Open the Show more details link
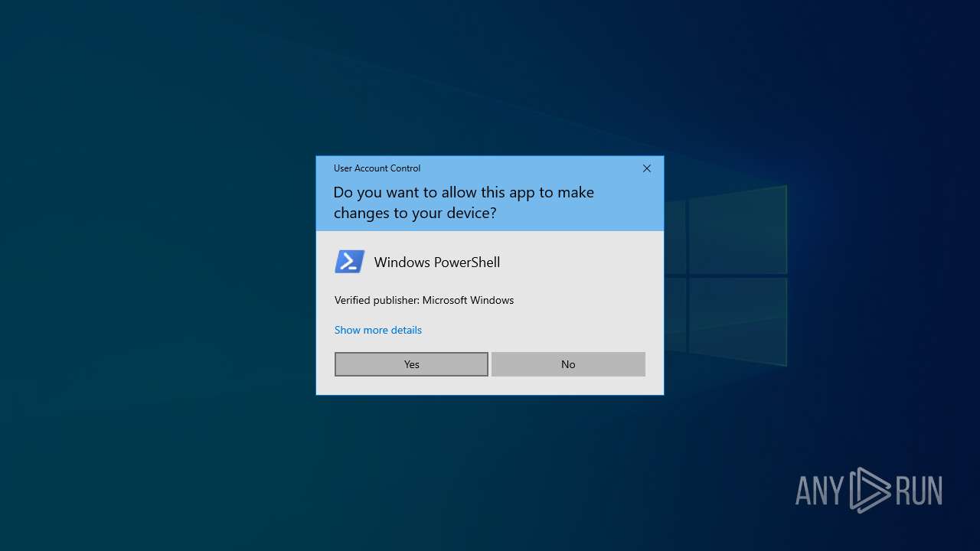This screenshot has width=980, height=551. pos(378,330)
